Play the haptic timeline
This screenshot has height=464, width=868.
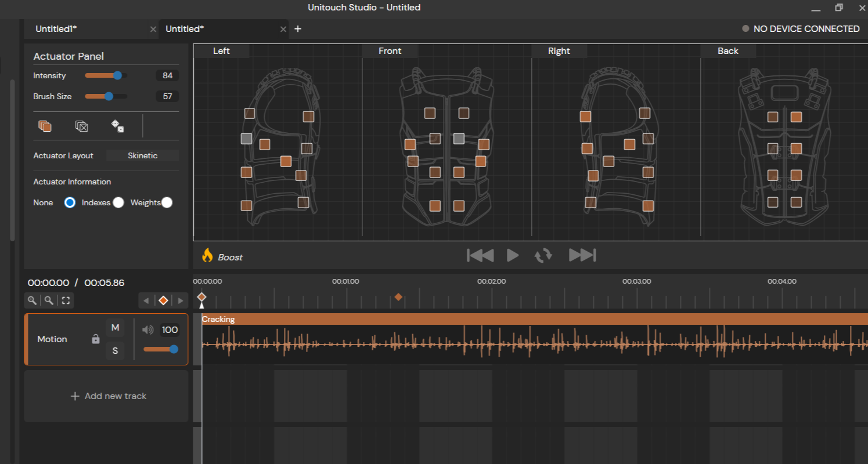point(513,255)
